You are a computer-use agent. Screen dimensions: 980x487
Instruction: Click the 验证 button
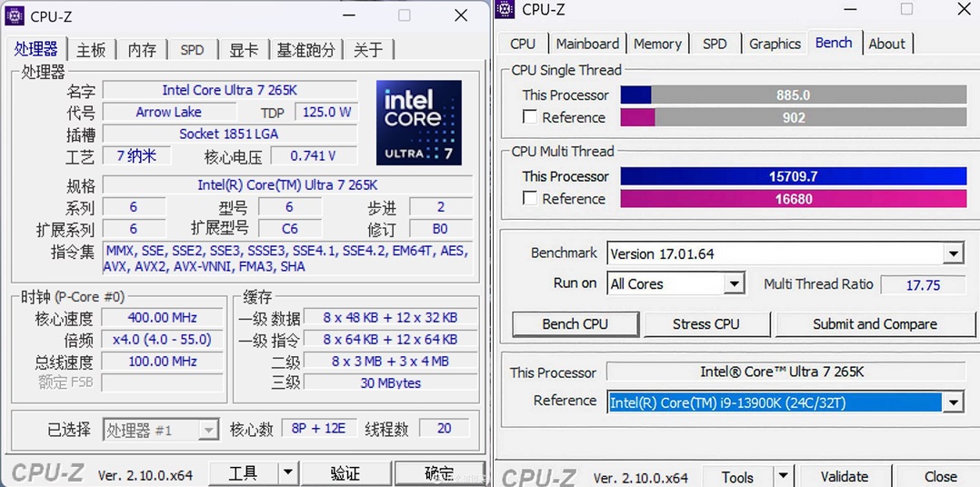[345, 474]
